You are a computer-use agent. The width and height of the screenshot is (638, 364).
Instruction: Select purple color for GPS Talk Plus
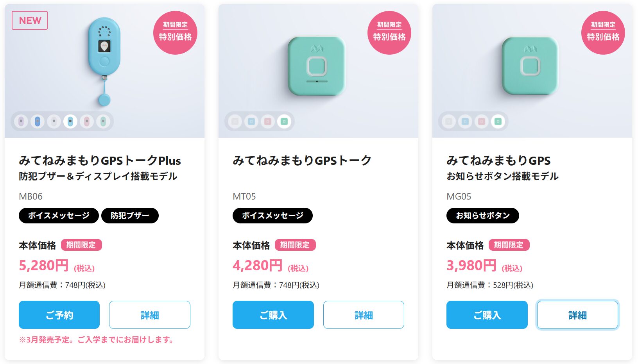(21, 121)
